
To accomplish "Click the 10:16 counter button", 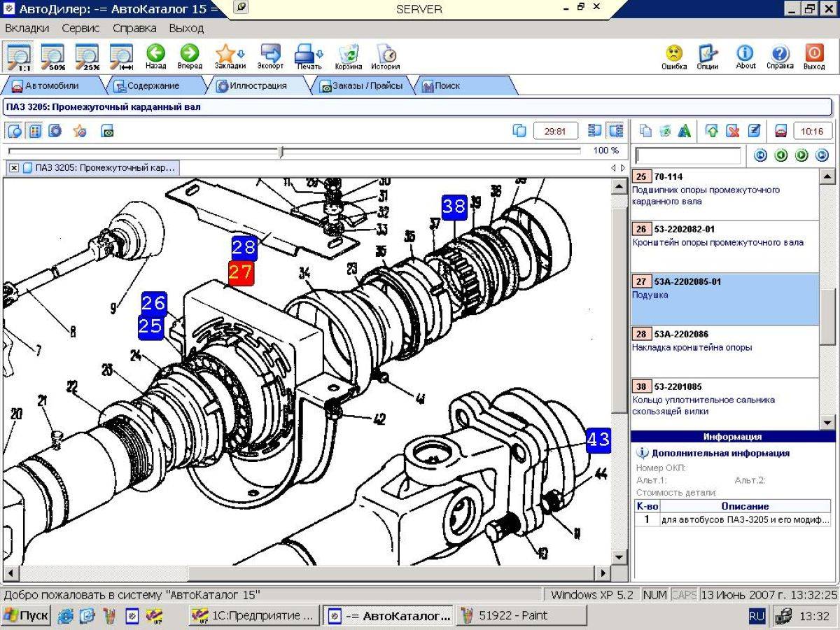I will pyautogui.click(x=812, y=131).
